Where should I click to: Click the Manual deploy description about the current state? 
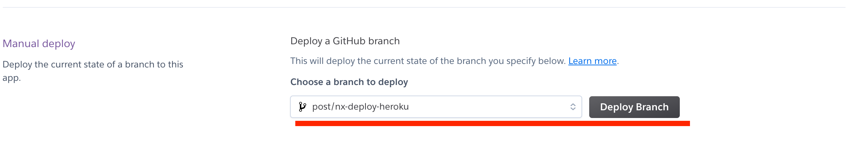(x=93, y=71)
